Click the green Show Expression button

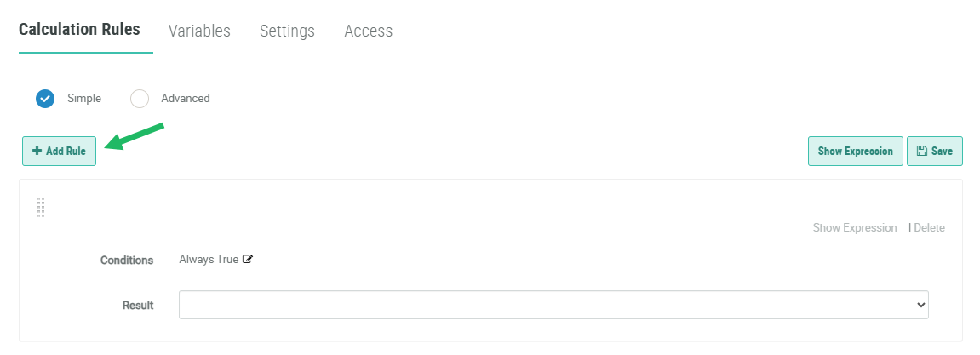(x=855, y=151)
